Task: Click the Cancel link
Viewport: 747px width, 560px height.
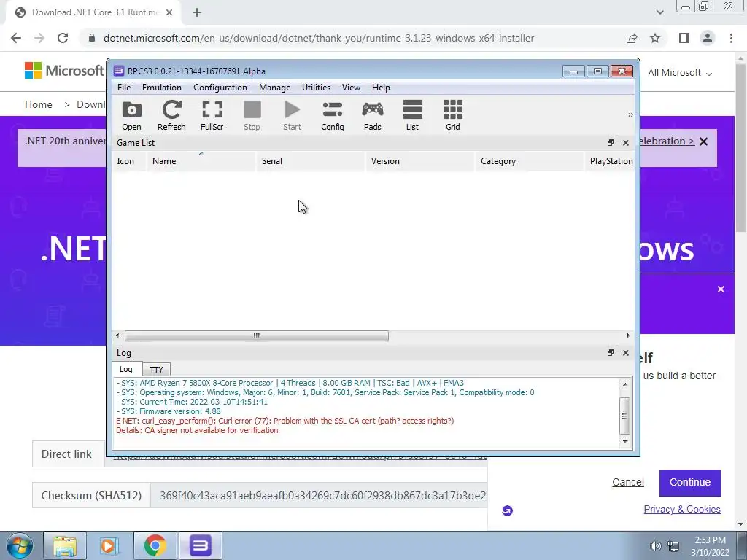Action: point(628,483)
